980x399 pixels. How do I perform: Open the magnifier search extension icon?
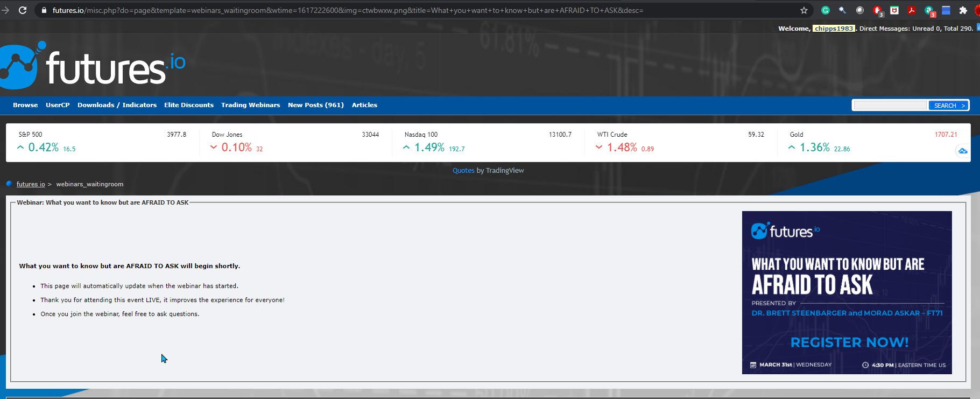pyautogui.click(x=843, y=10)
